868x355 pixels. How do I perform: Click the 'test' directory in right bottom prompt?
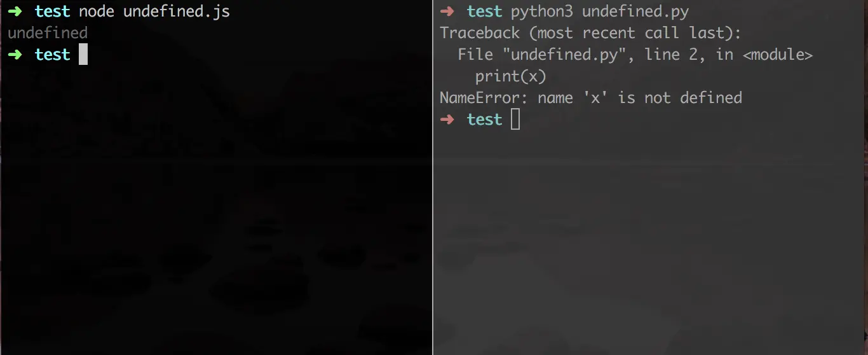[x=484, y=120]
